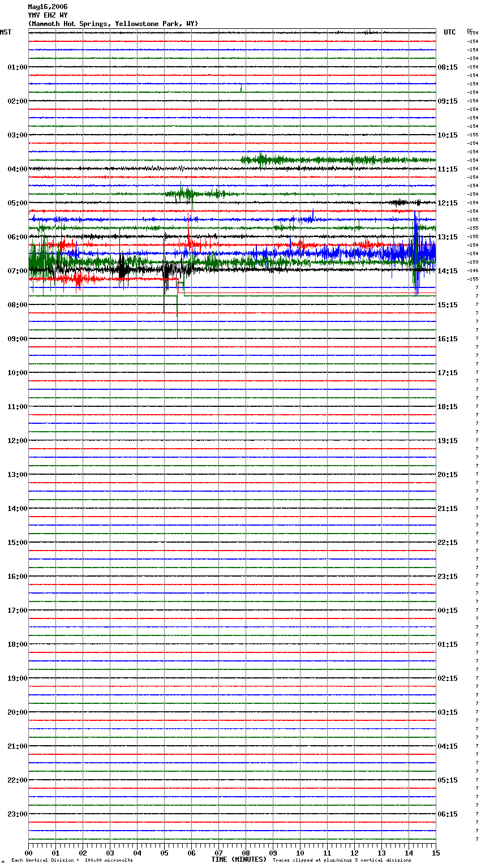Viewport: 481px width, 868px height.
Task: Click the 08:15 UTC time label
Action: tap(448, 67)
